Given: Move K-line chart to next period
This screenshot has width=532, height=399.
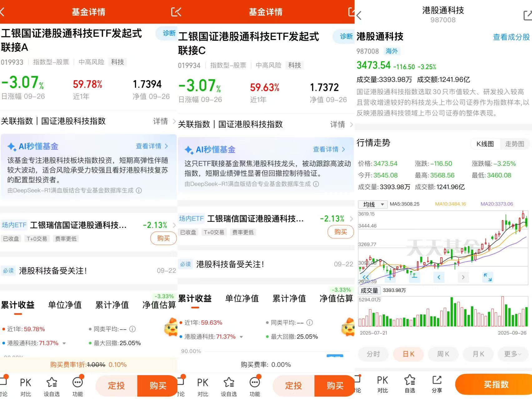Looking at the screenshot, I should tap(463, 277).
